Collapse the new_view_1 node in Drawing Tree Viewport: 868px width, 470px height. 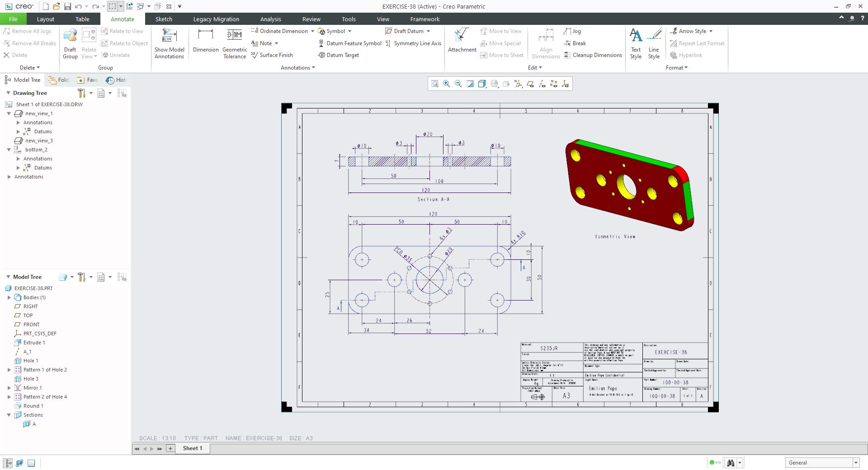click(9, 113)
